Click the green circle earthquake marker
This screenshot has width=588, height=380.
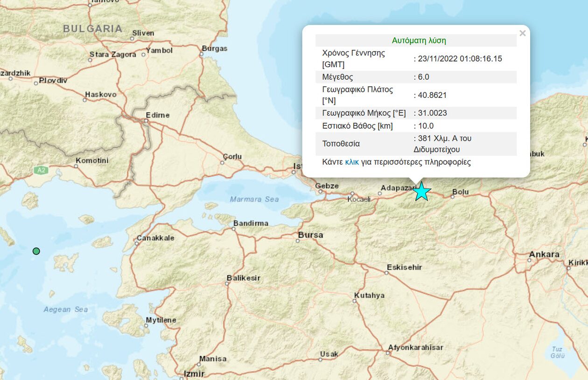(36, 251)
